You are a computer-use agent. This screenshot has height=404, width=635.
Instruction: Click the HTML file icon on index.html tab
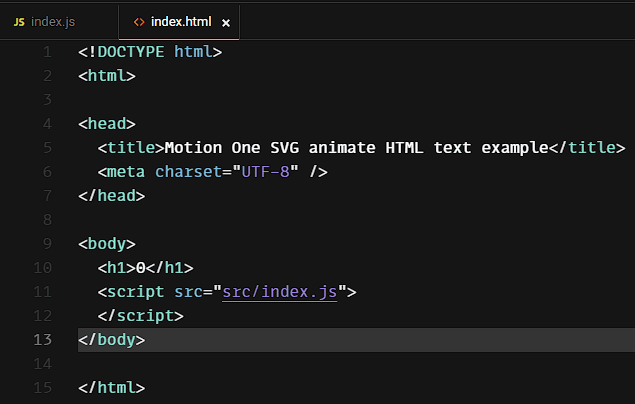pos(139,21)
